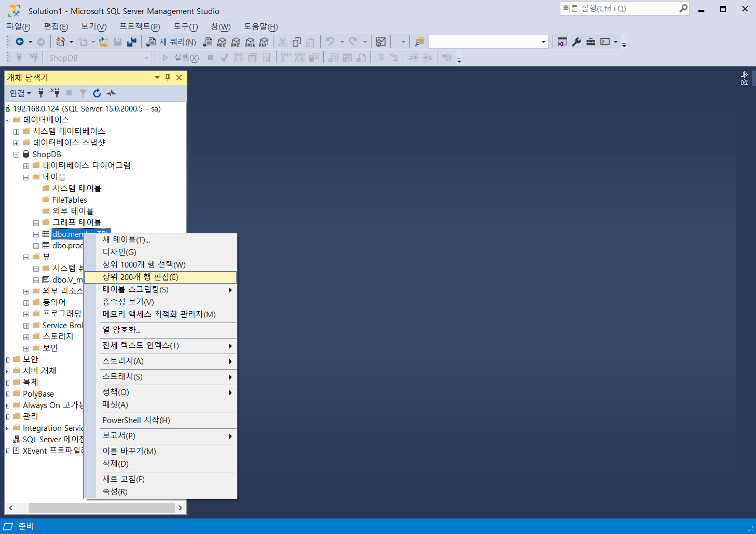Click the 새 쿼리(N) new query button

coord(171,42)
